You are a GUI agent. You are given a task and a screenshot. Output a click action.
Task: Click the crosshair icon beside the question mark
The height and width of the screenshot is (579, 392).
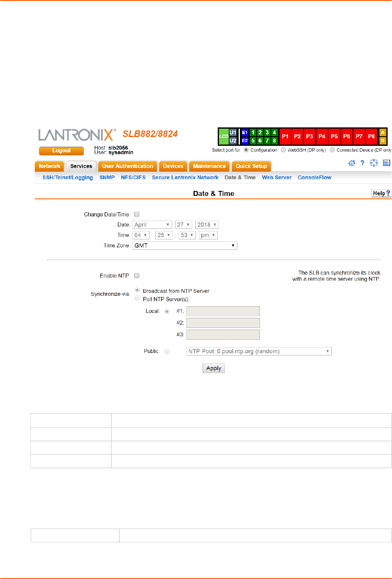pos(374,163)
